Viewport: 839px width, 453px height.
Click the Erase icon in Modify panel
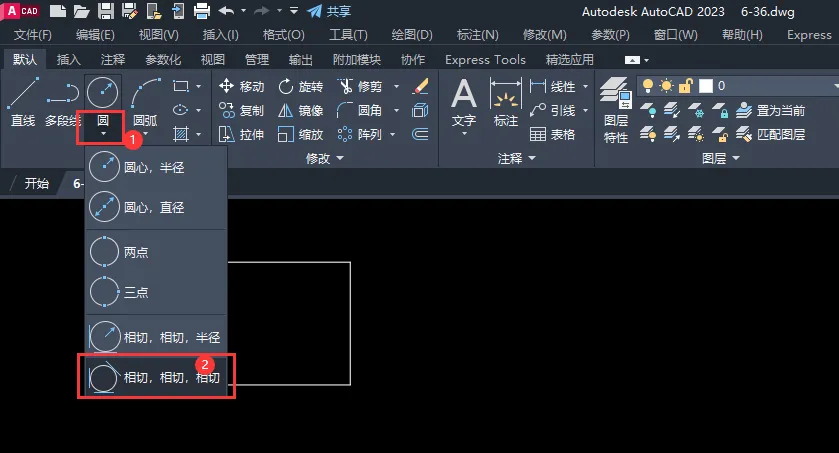421,86
